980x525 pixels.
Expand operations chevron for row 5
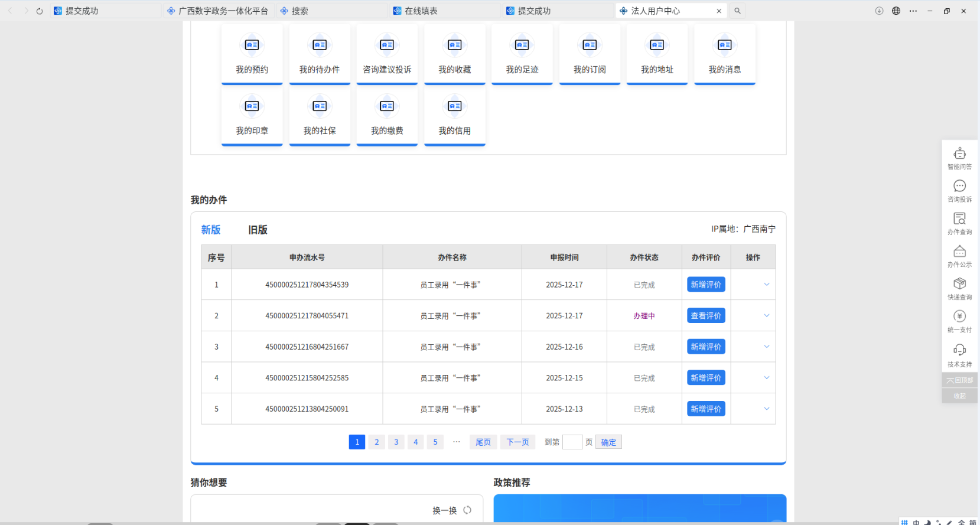pyautogui.click(x=766, y=409)
